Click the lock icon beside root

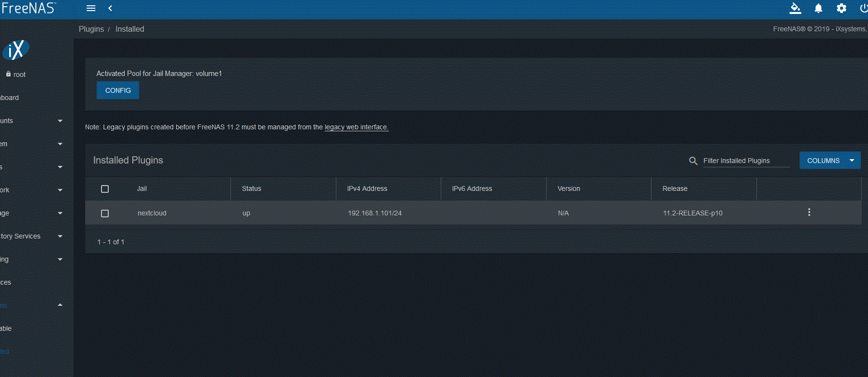[x=8, y=74]
